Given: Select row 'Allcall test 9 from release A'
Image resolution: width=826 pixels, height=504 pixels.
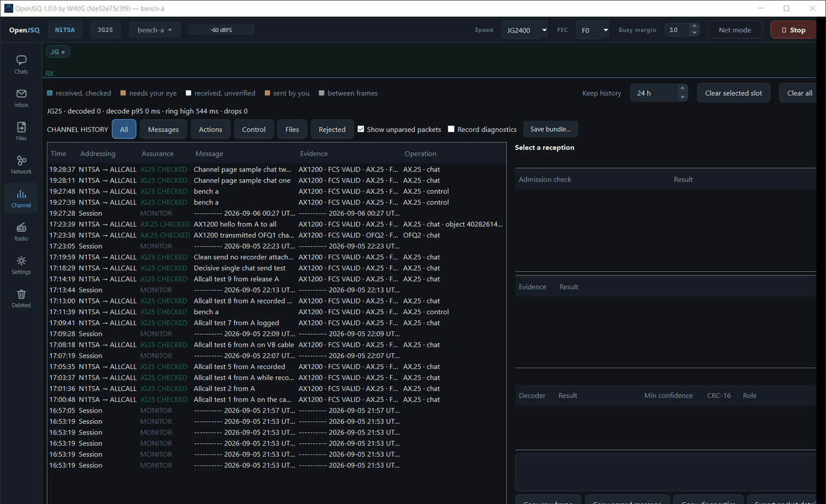Looking at the screenshot, I should [277, 279].
